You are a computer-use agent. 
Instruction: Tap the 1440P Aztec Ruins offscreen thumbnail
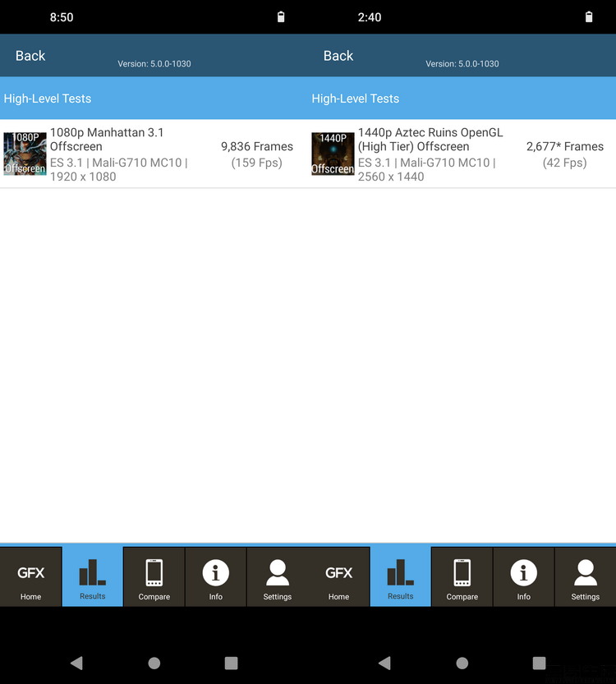click(333, 154)
